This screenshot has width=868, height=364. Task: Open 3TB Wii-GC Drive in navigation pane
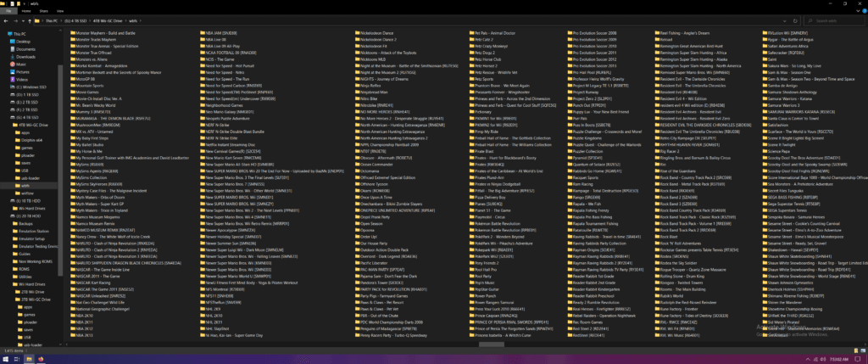[32, 300]
